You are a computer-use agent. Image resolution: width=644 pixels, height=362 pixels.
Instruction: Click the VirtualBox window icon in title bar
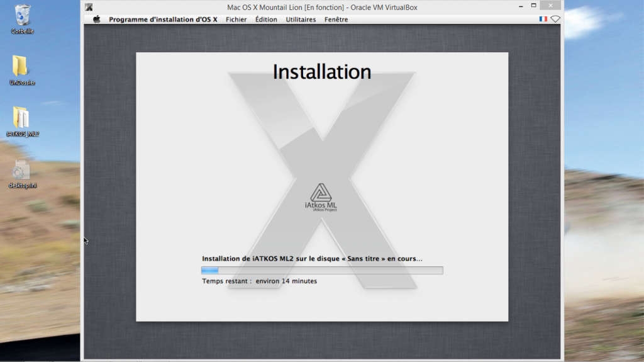point(89,7)
